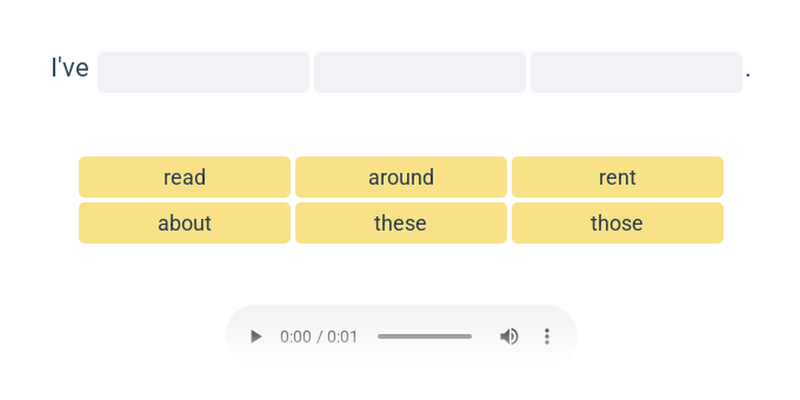Toggle the volume speaker button
Image resolution: width=800 pixels, height=400 pixels.
point(509,337)
